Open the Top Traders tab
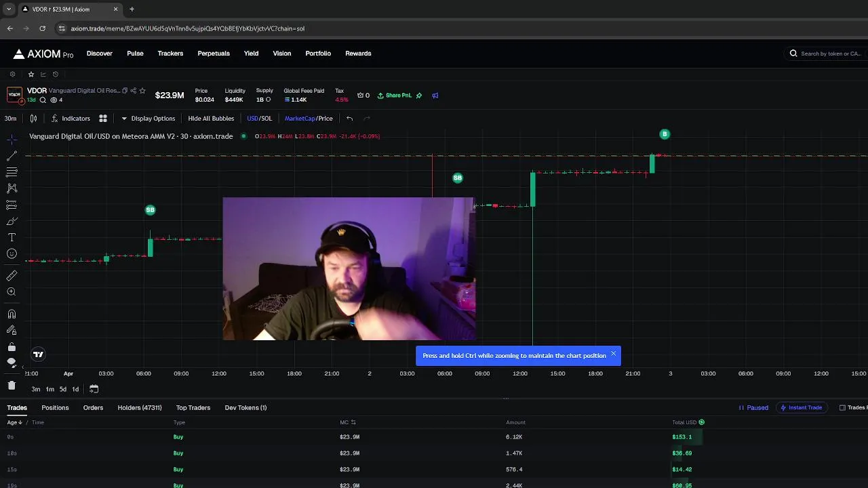The width and height of the screenshot is (868, 488). [193, 407]
